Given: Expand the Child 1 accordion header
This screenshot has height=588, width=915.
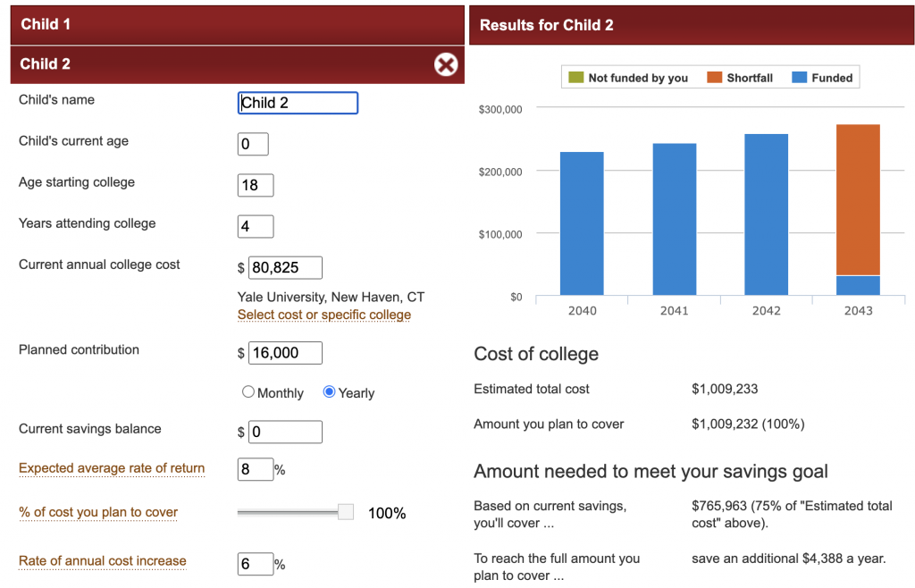Looking at the screenshot, I should [237, 24].
